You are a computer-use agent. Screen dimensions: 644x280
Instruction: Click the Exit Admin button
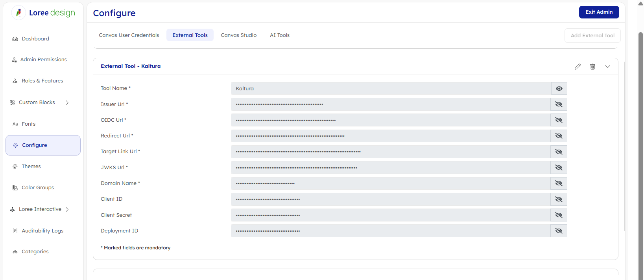click(x=599, y=12)
